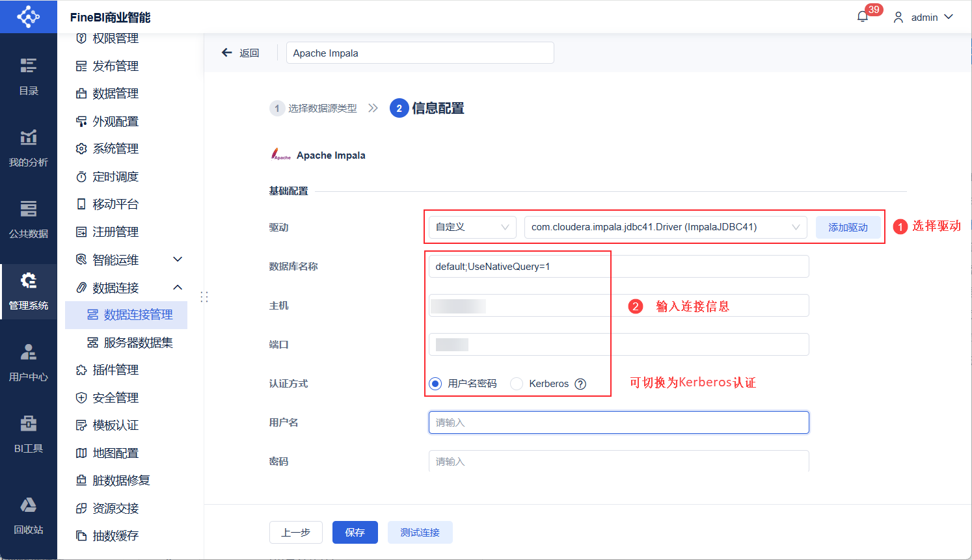Click the 地图配置 map icon

[81, 453]
